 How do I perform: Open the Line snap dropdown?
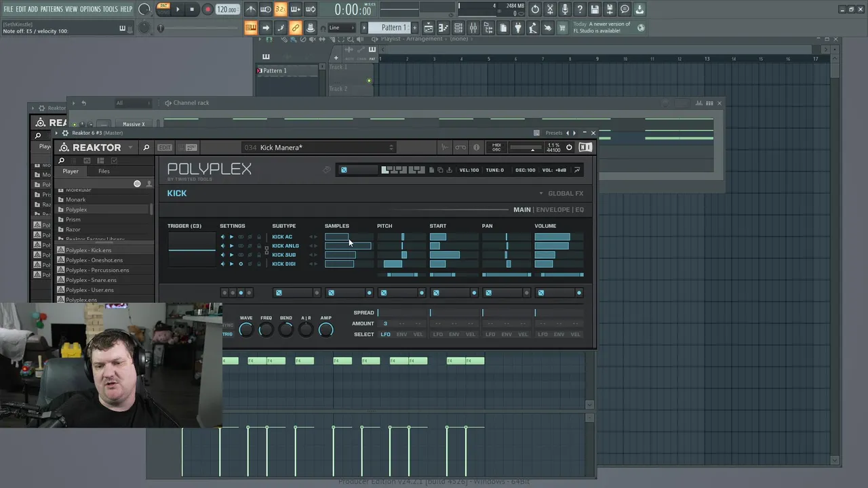point(342,28)
